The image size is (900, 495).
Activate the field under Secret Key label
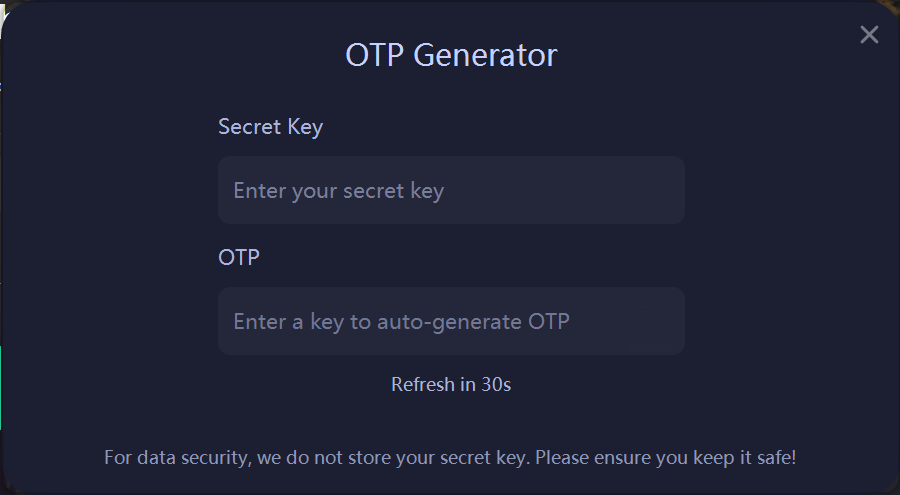451,190
